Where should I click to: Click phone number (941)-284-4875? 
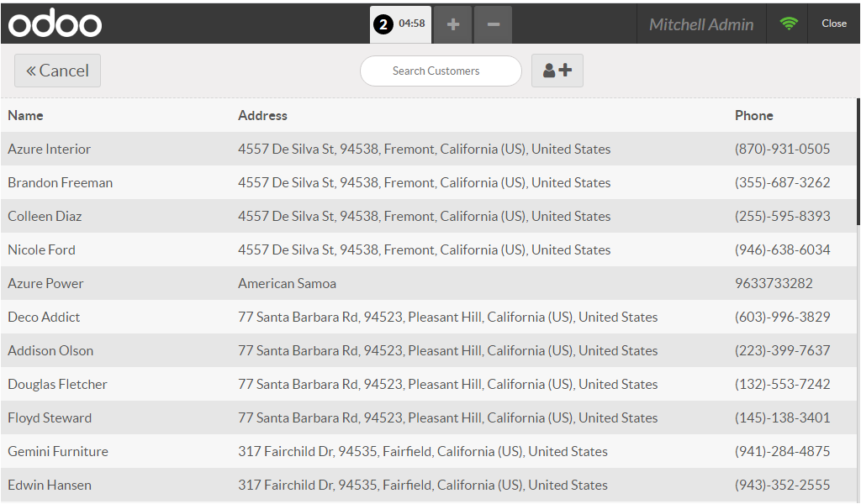(783, 451)
